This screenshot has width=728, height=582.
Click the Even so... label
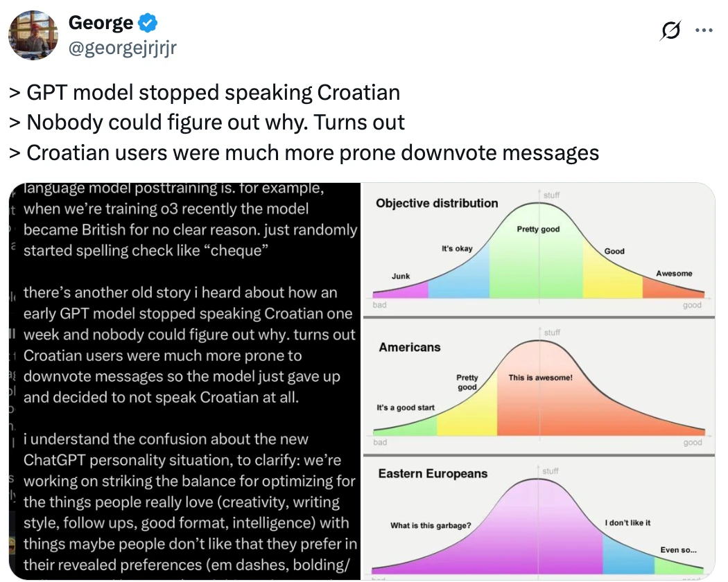[678, 550]
